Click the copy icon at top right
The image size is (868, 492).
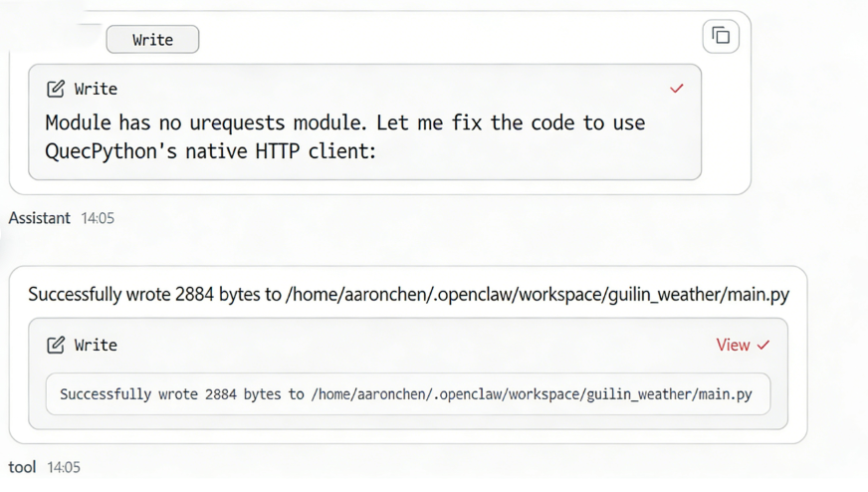pos(721,37)
